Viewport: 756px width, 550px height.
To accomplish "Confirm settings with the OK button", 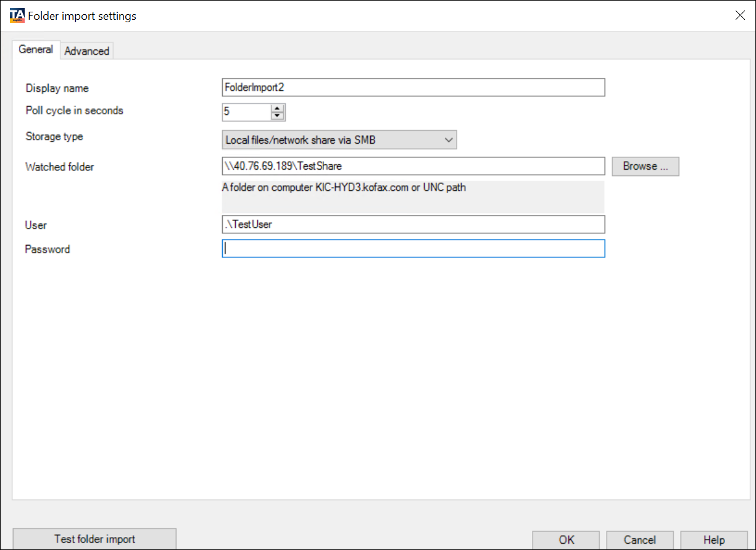I will coord(566,540).
